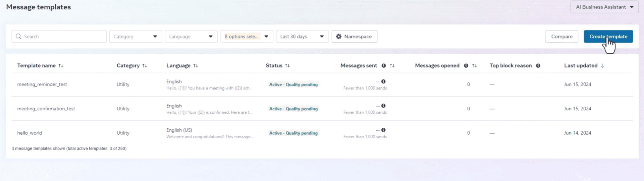Open the meeting_confirmation_test template
Image resolution: width=644 pixels, height=181 pixels.
pos(46,109)
